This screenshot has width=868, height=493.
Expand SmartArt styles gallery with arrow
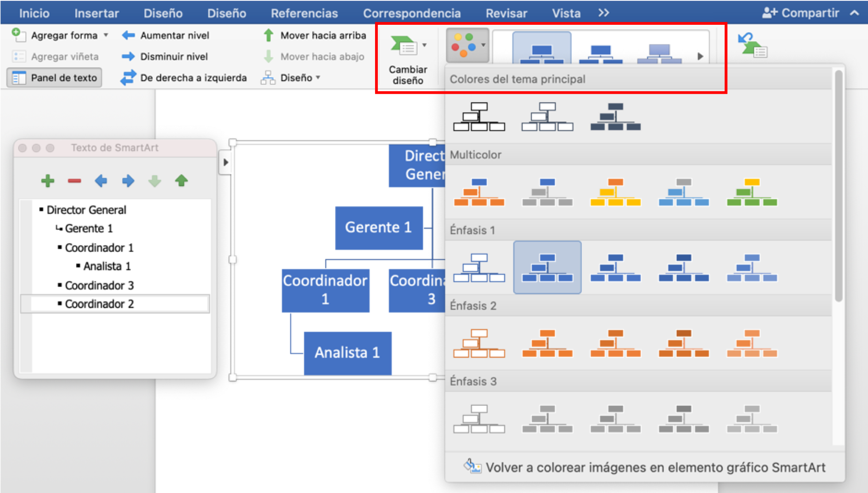click(700, 56)
